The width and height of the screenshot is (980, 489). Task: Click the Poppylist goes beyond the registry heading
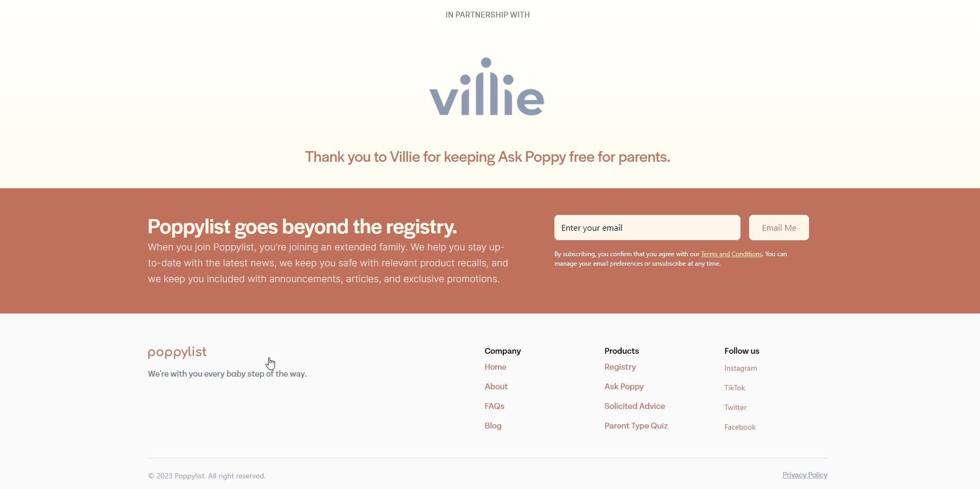pos(302,226)
